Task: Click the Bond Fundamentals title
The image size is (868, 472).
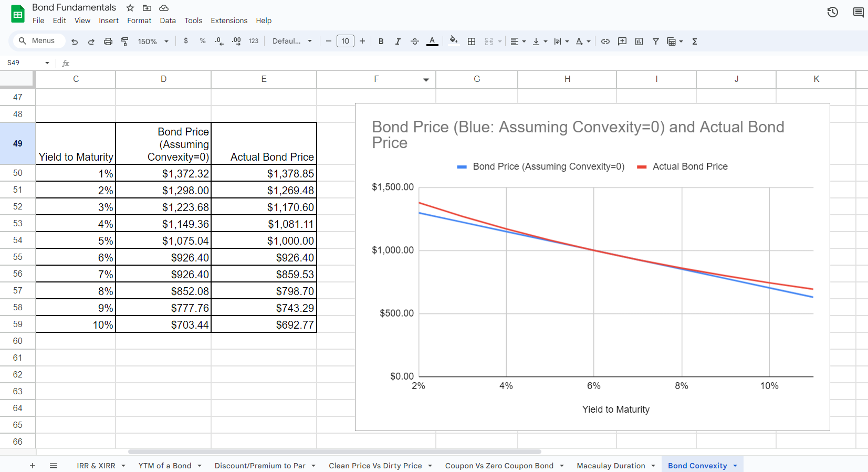Action: (x=74, y=7)
